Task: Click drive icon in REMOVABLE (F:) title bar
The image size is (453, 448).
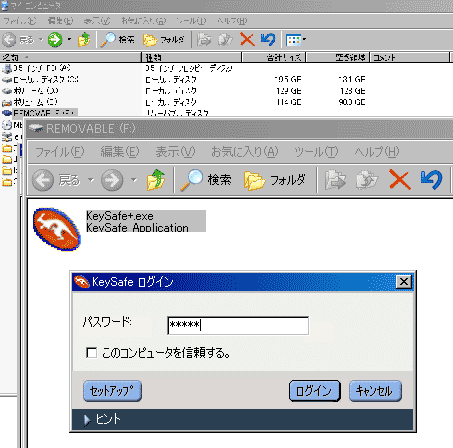Action: pos(36,128)
